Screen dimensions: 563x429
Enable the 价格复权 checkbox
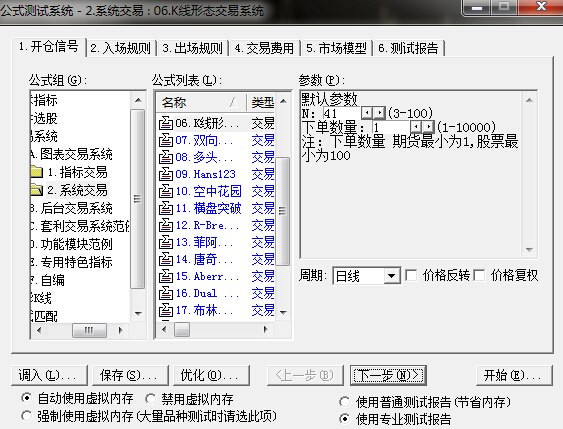(x=479, y=276)
